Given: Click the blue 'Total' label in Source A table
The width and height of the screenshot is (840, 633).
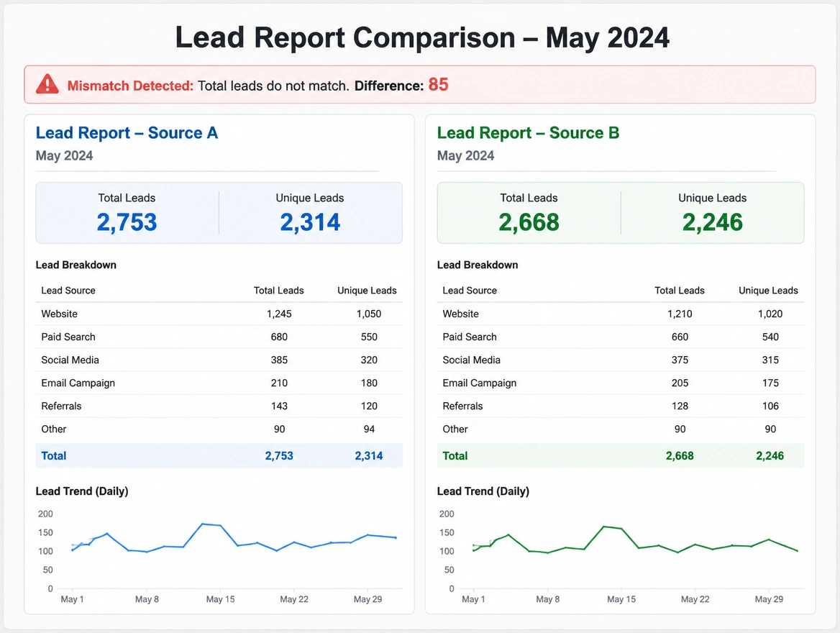Looking at the screenshot, I should coord(53,455).
